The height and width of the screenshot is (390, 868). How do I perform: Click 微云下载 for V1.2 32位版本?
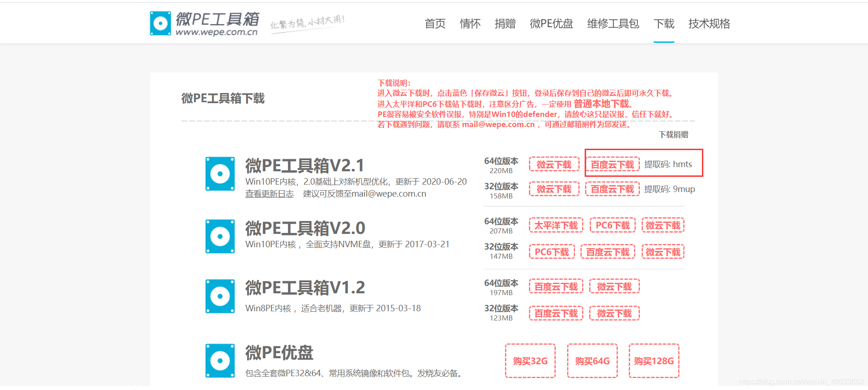[x=614, y=313]
